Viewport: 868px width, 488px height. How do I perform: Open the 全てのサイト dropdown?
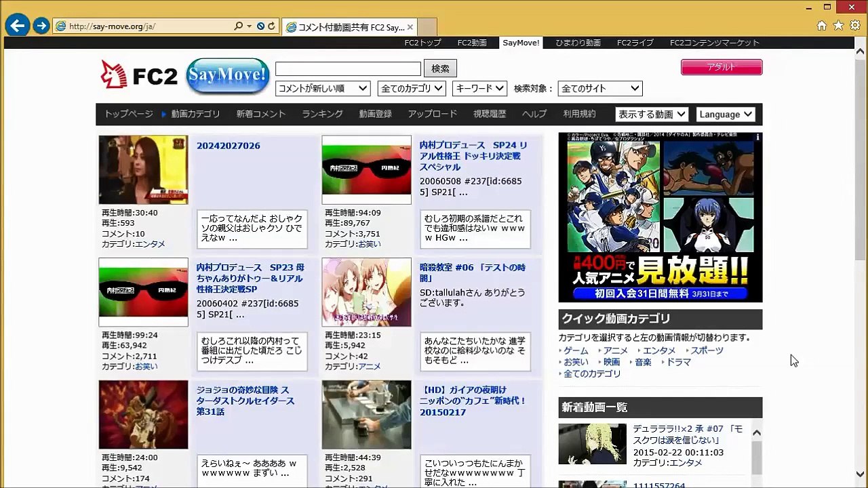[600, 88]
